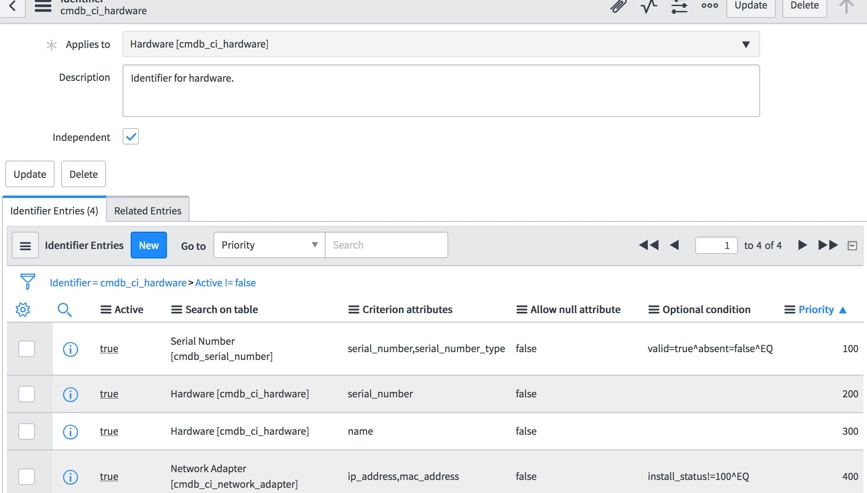The width and height of the screenshot is (867, 493).
Task: Jump to last page of entries
Action: click(x=828, y=245)
